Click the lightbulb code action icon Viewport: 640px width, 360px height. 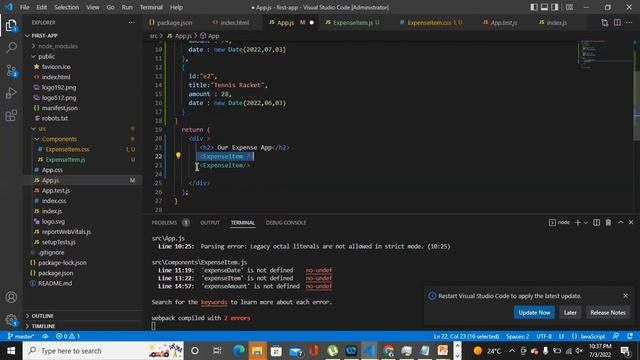tap(178, 156)
